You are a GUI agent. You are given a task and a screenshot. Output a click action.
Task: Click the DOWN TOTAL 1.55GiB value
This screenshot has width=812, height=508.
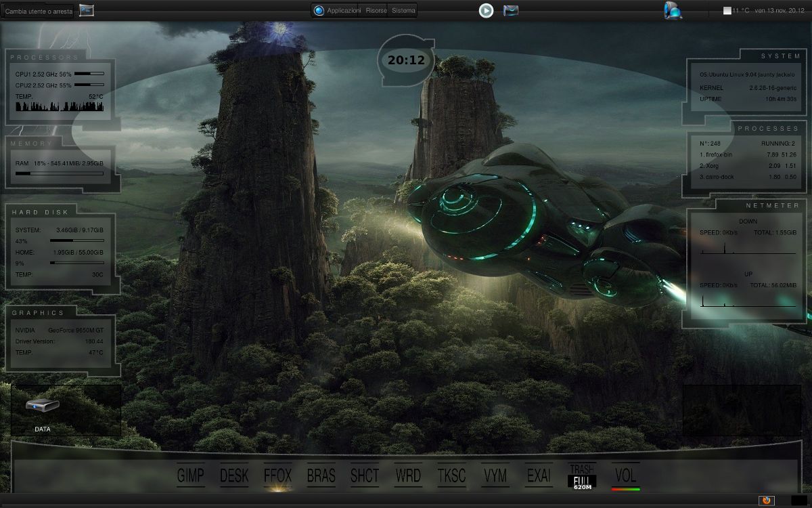click(x=775, y=232)
